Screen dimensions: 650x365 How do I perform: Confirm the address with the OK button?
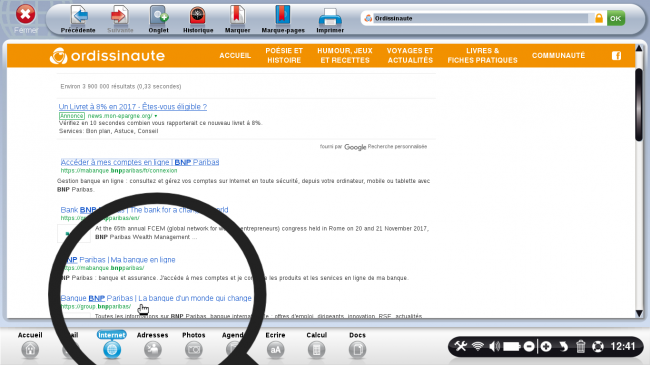pyautogui.click(x=616, y=18)
